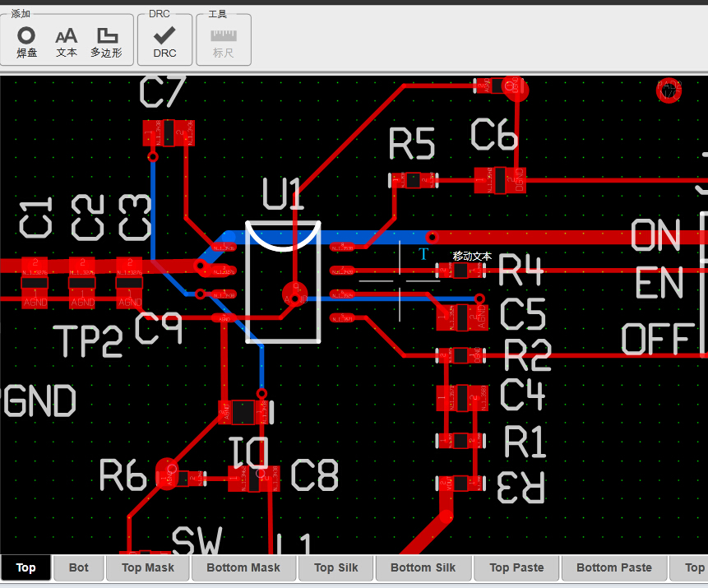
Task: Click the SW silkscreen label
Action: click(197, 540)
